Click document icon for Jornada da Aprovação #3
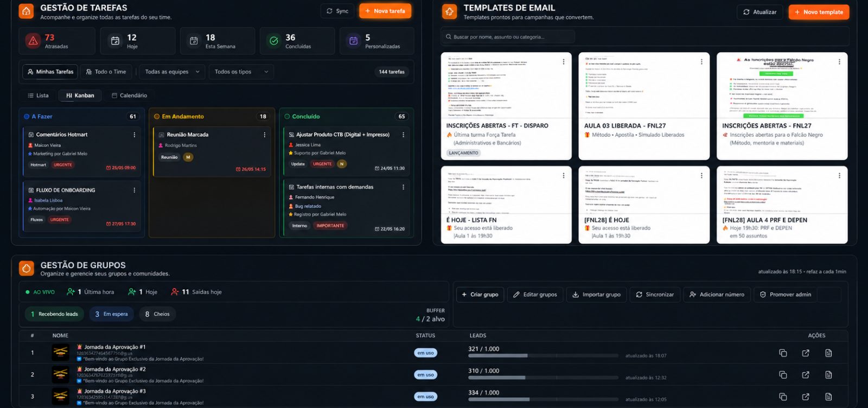The width and height of the screenshot is (868, 408). click(828, 397)
